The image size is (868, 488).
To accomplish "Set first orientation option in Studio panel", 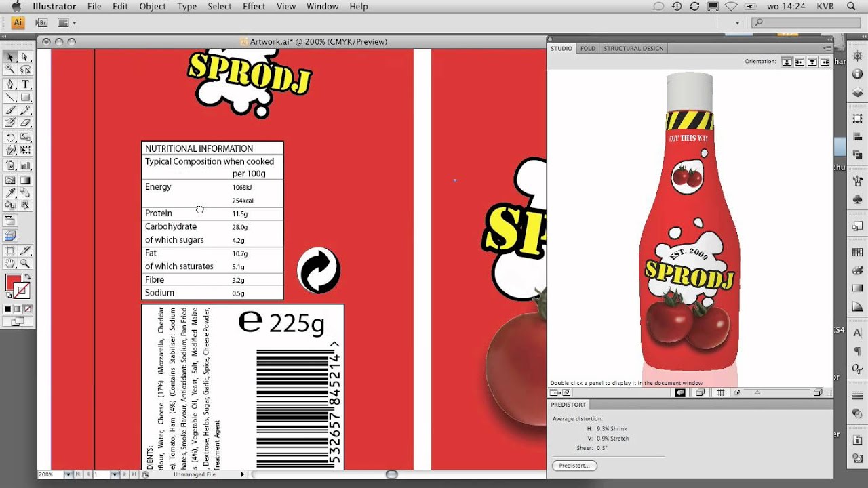I will click(x=787, y=62).
